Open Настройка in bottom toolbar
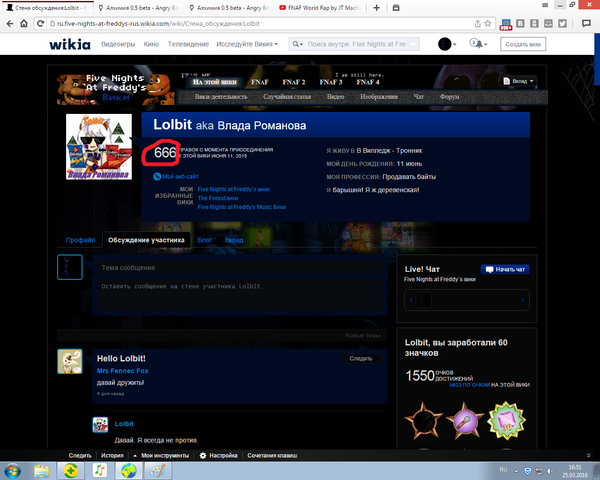600x480 pixels. (219, 456)
